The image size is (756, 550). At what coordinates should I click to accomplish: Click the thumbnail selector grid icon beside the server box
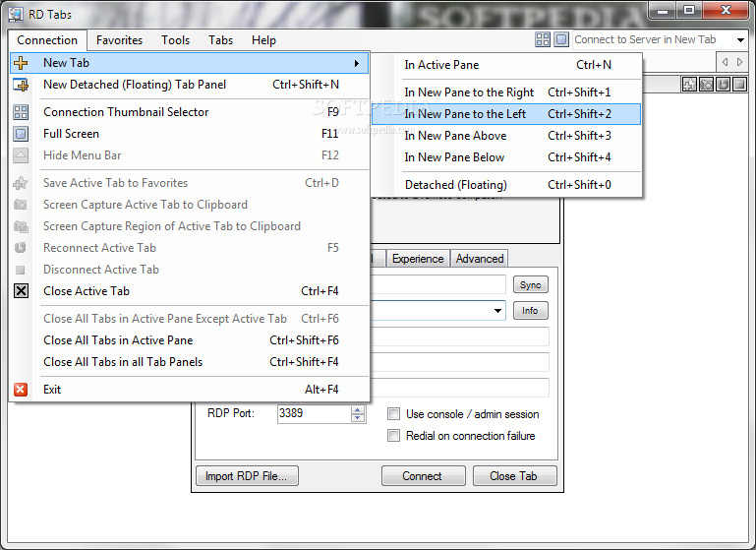543,39
